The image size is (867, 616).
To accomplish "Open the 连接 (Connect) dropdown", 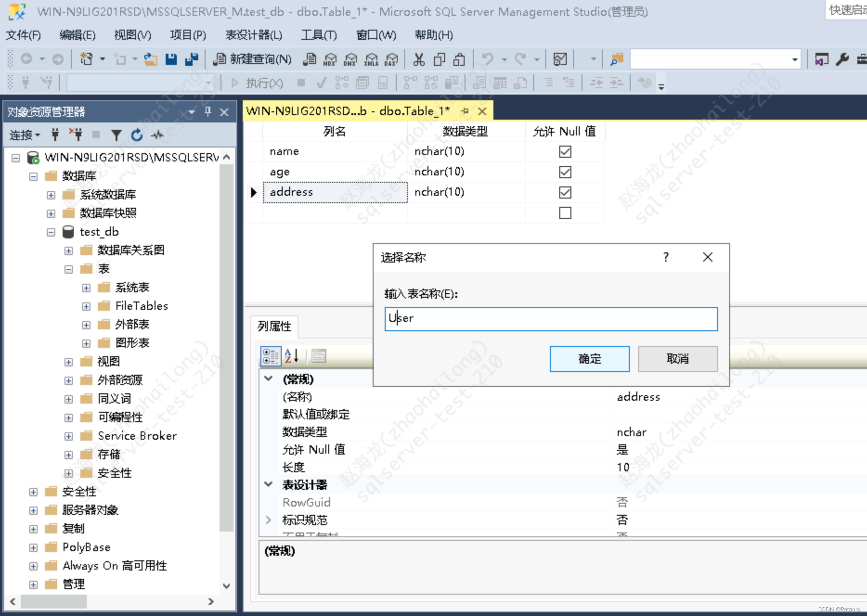I will pyautogui.click(x=25, y=135).
